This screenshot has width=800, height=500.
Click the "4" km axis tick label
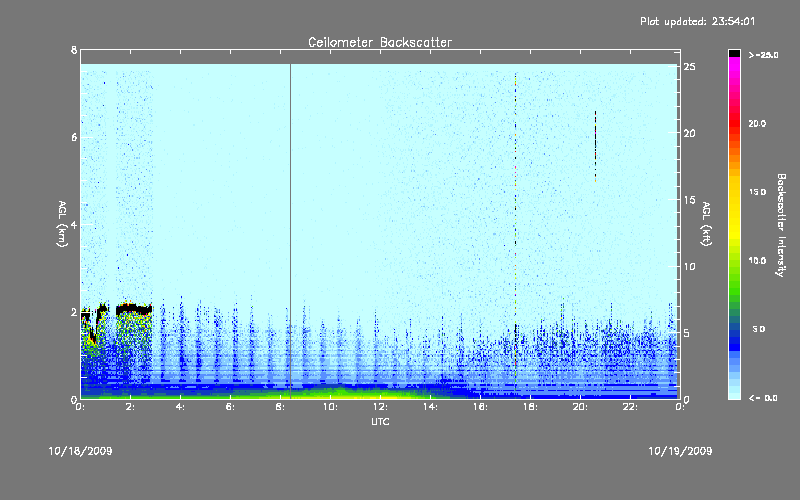click(x=74, y=224)
